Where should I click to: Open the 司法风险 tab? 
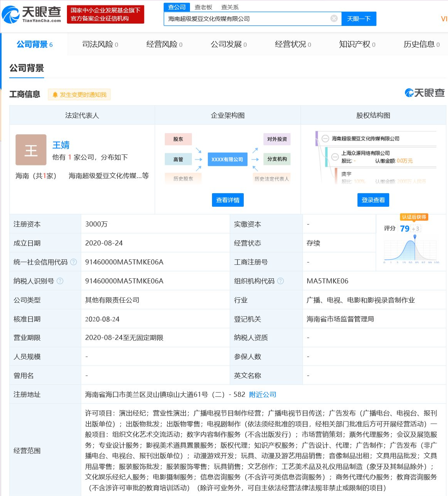[100, 45]
